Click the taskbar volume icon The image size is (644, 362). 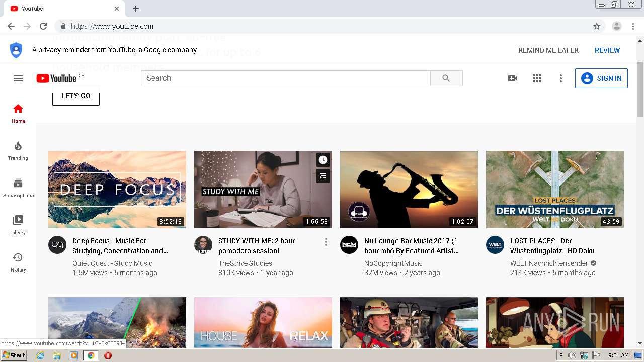pos(572,355)
